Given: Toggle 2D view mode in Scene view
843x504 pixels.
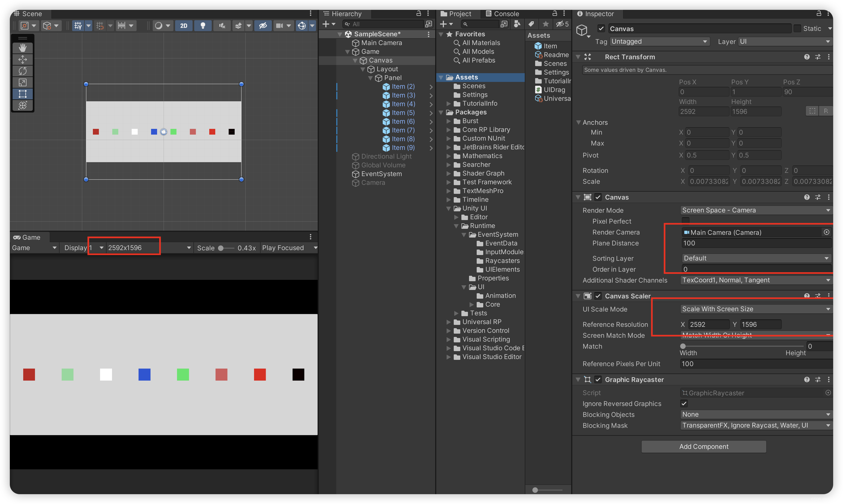Looking at the screenshot, I should tap(184, 25).
